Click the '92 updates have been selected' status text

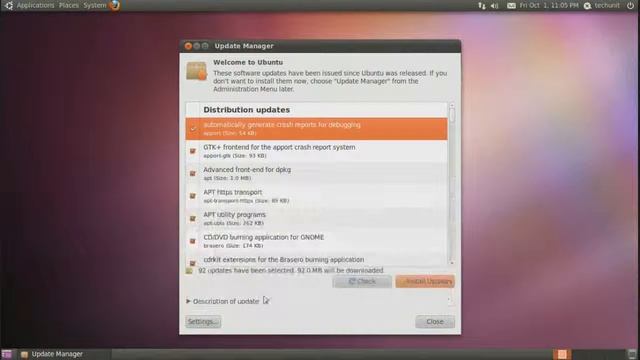tap(291, 271)
